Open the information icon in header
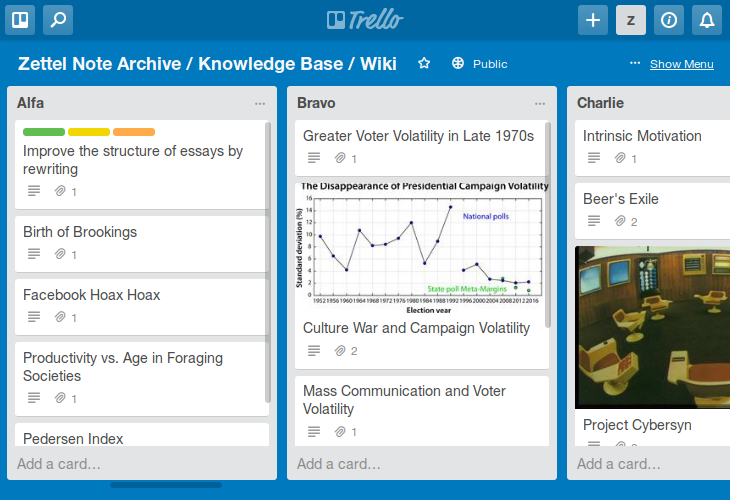Viewport: 730px width, 500px height. (x=669, y=20)
